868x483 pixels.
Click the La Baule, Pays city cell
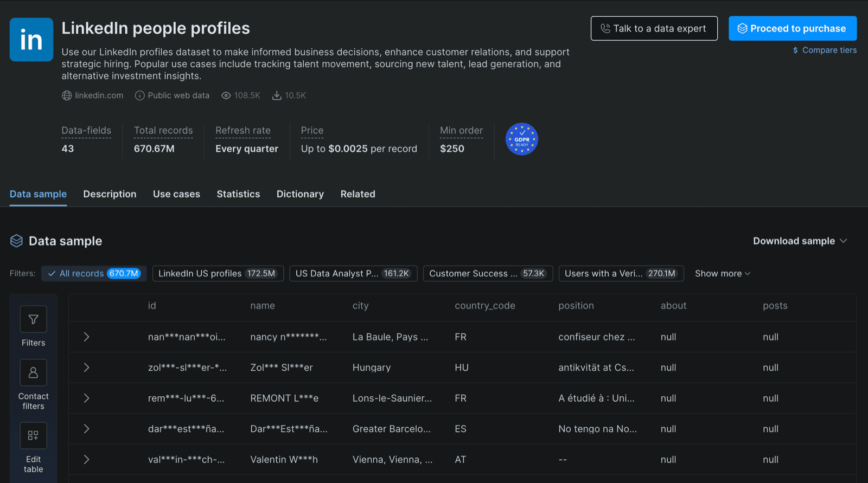point(390,337)
